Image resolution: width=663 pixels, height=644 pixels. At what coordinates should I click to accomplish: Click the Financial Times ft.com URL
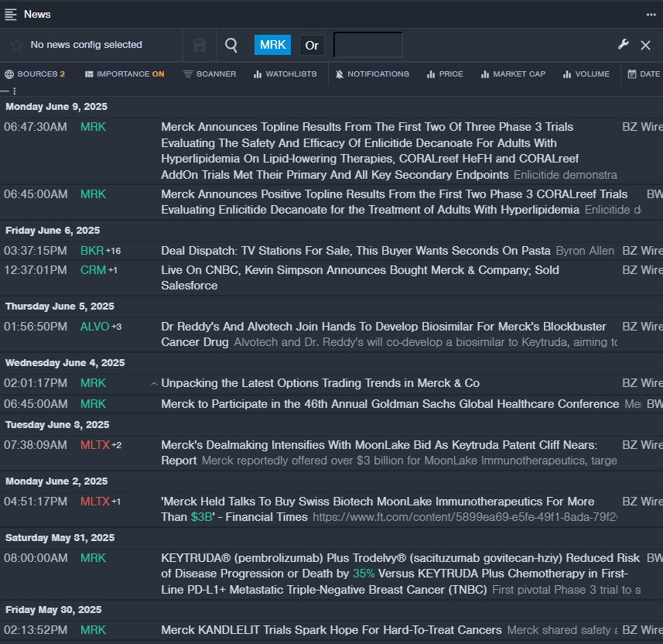(x=465, y=518)
